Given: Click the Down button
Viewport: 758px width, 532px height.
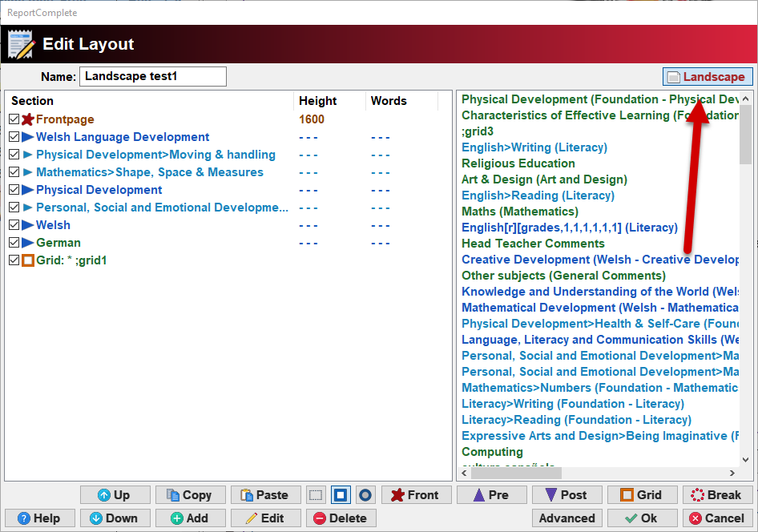Looking at the screenshot, I should [x=115, y=518].
